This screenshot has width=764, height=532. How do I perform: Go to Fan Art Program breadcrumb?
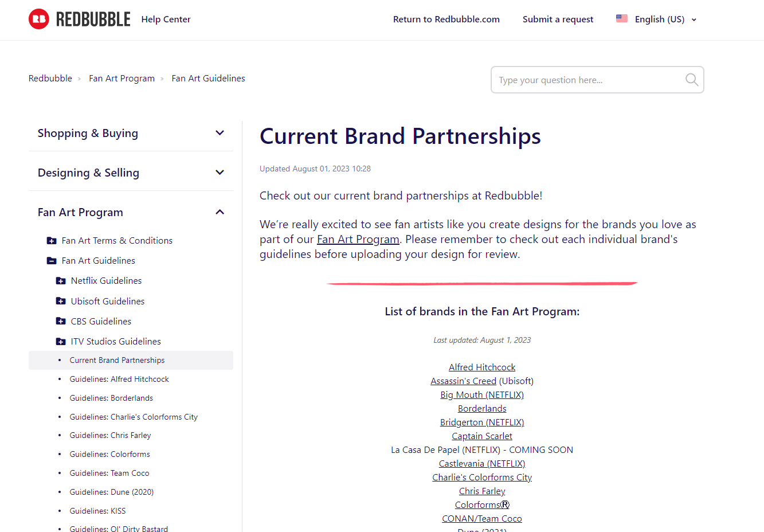tap(122, 79)
